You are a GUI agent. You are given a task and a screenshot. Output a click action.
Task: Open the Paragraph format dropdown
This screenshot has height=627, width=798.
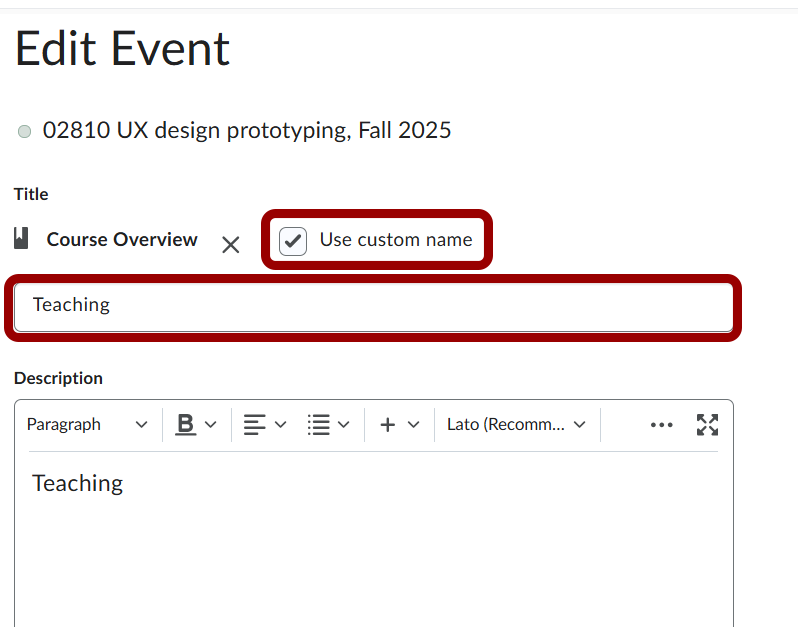(87, 425)
